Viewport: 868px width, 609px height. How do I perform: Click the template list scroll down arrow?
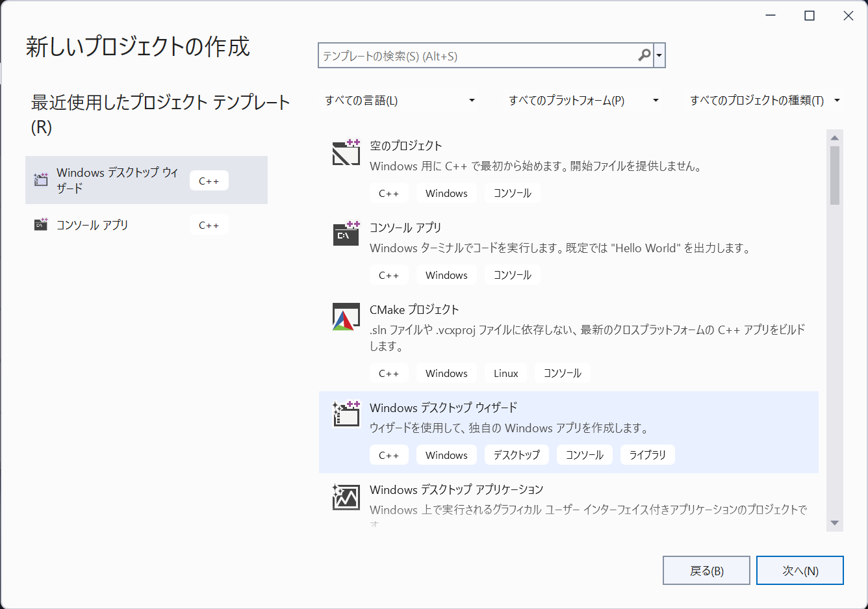[835, 523]
